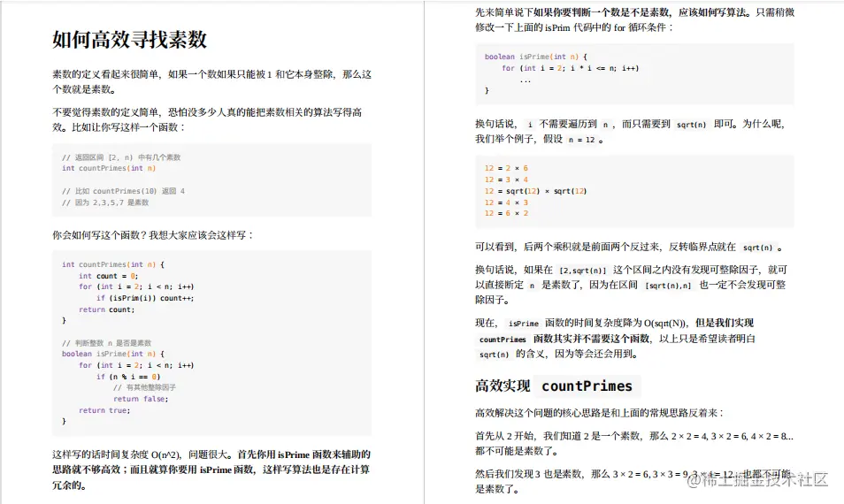Click the title 如何高效寻找素数
Viewport: 844px width, 504px height.
(x=130, y=39)
